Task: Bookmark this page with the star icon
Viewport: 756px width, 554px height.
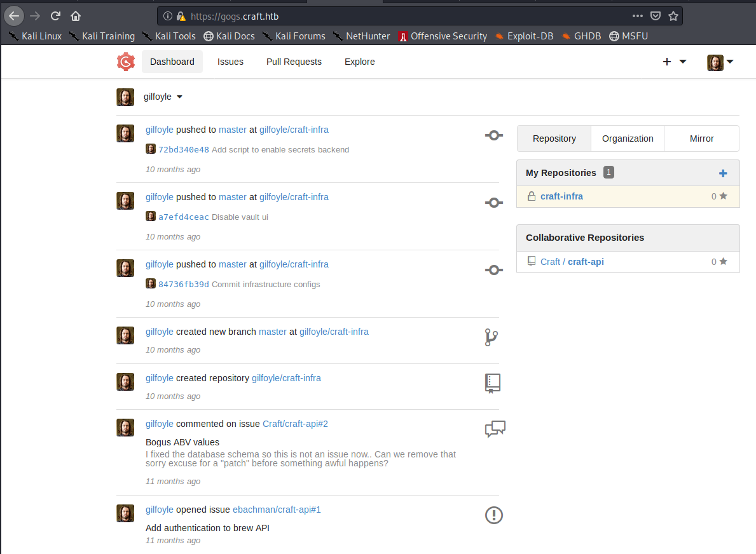Action: pos(673,16)
